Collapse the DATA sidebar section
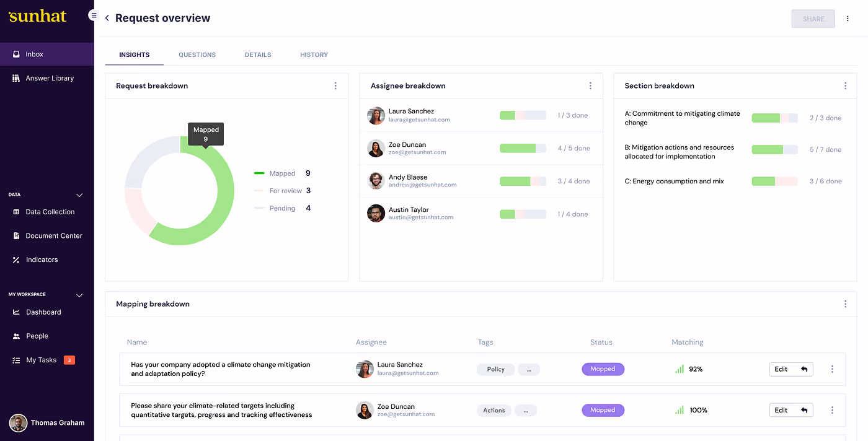Viewport: 868px width, 441px height. (79, 195)
